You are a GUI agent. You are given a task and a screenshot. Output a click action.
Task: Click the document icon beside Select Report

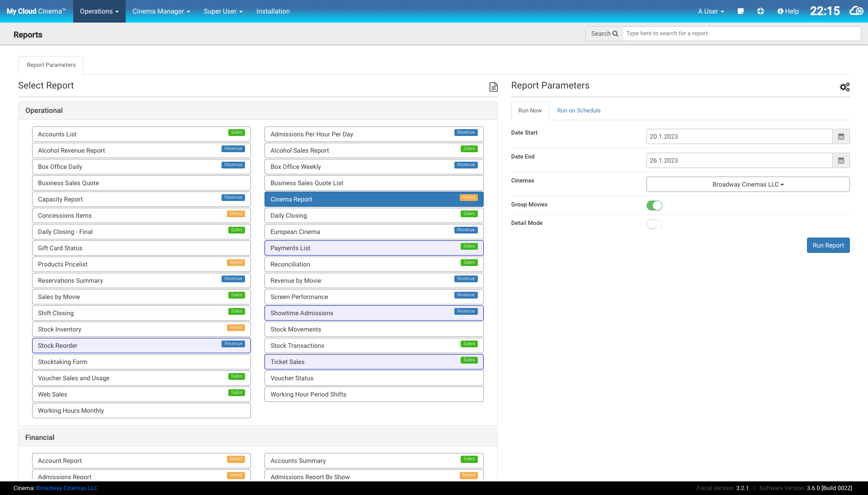493,87
